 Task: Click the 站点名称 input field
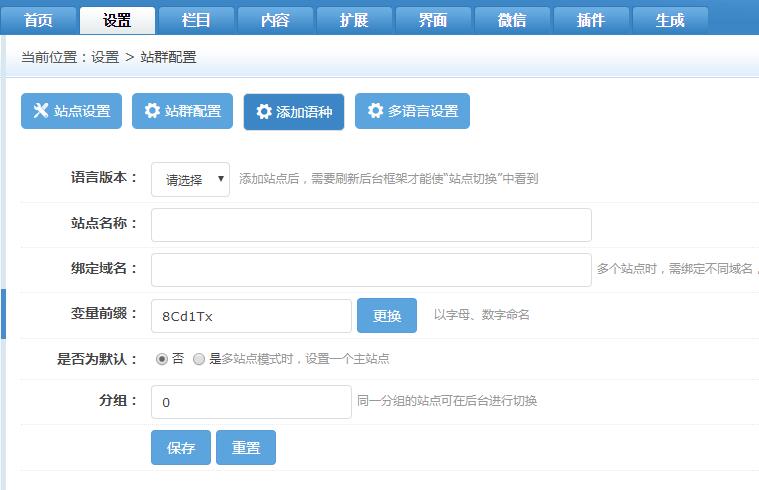[x=371, y=225]
